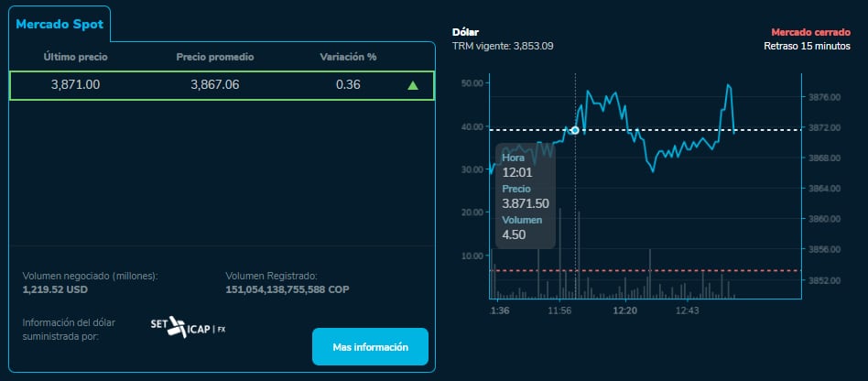Click the Último precio column header
This screenshot has width=868, height=381.
[x=75, y=57]
